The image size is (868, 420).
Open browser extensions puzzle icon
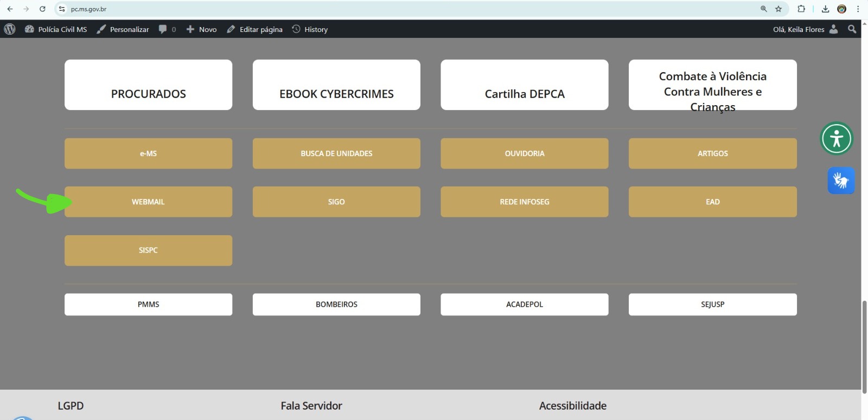pyautogui.click(x=801, y=9)
